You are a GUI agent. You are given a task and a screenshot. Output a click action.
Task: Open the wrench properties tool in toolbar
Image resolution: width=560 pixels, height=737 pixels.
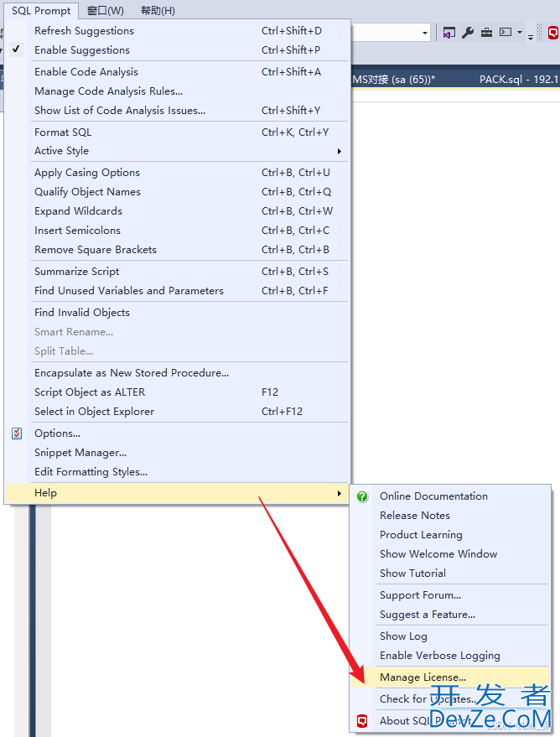(468, 33)
